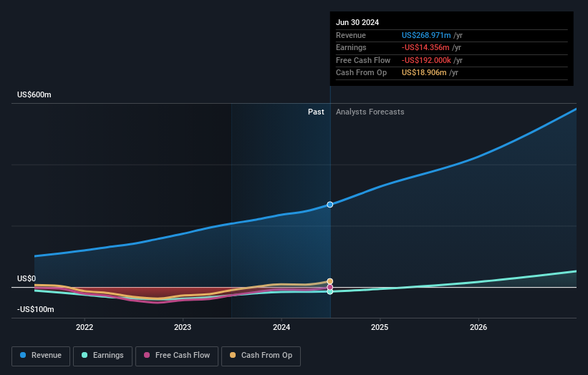Click the -US$100m y-axis label
This screenshot has width=588, height=375.
[36, 309]
